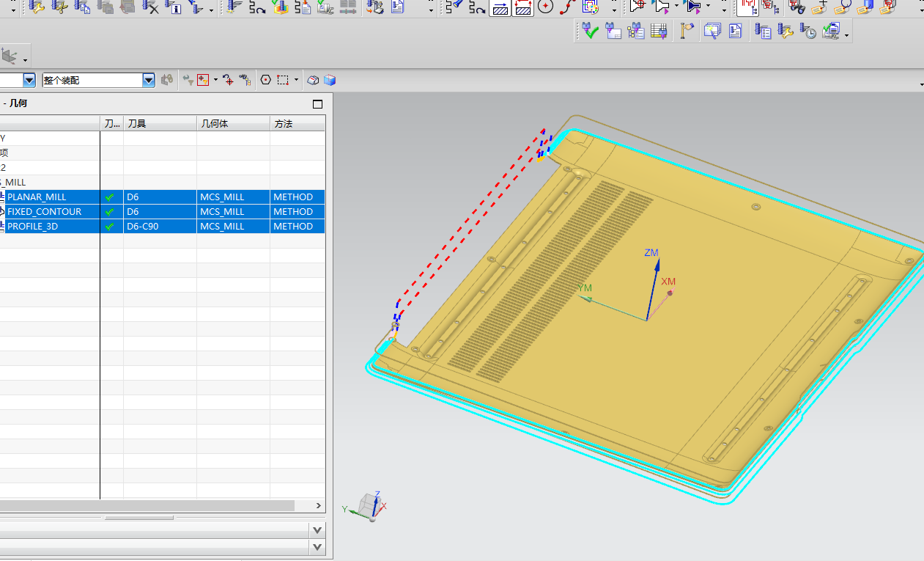Click the Generate Tool Path icon
This screenshot has height=561, width=924.
pyautogui.click(x=234, y=7)
